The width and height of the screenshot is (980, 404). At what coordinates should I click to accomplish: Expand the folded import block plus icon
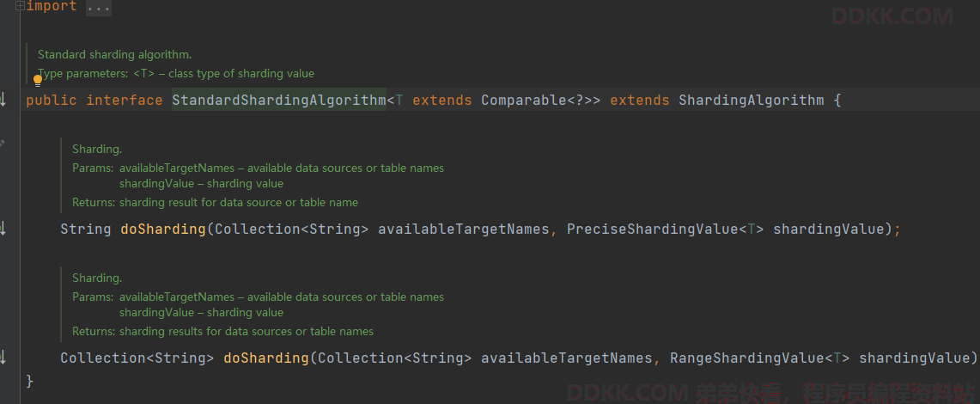click(x=20, y=6)
